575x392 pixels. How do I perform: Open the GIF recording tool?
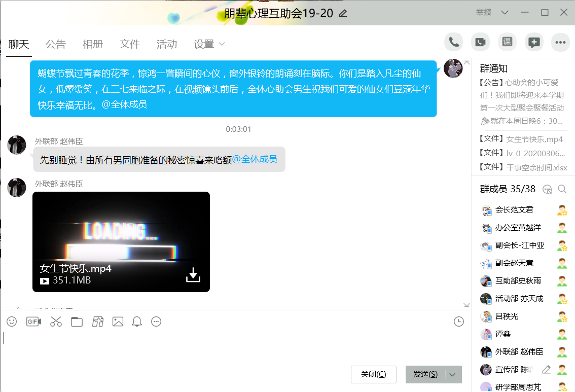(x=33, y=322)
